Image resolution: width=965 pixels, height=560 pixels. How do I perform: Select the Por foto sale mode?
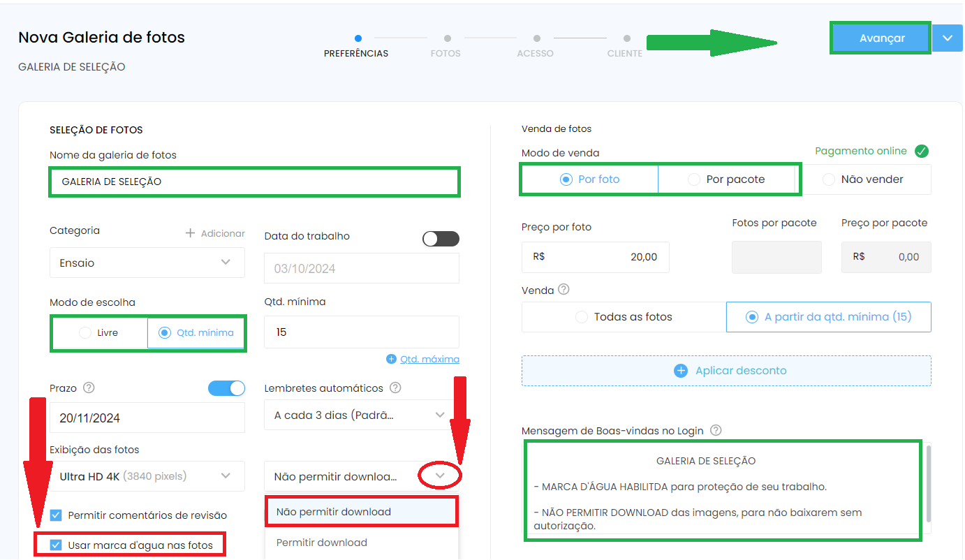590,179
